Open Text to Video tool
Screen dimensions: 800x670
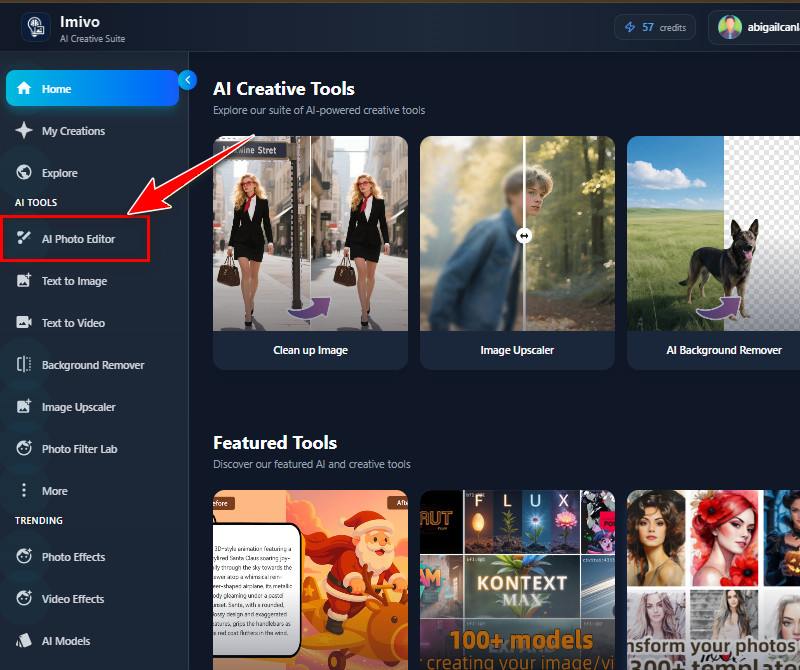click(x=92, y=322)
